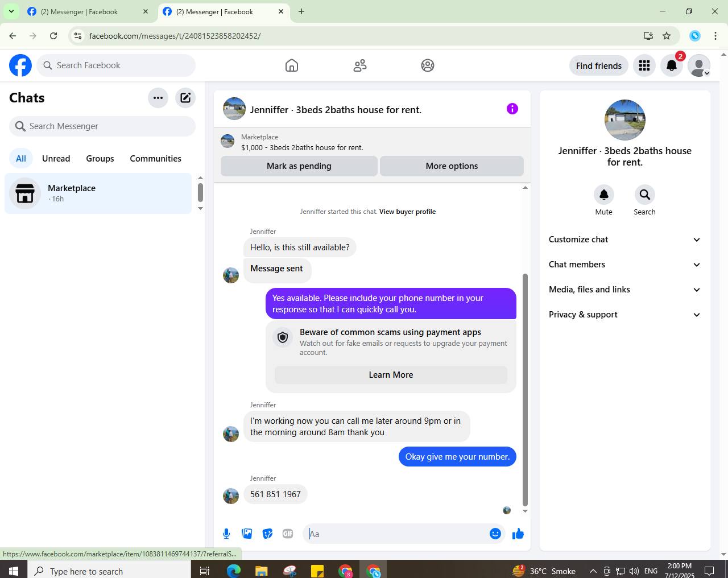Send a thumbs-up like
The width and height of the screenshot is (728, 578).
point(518,534)
